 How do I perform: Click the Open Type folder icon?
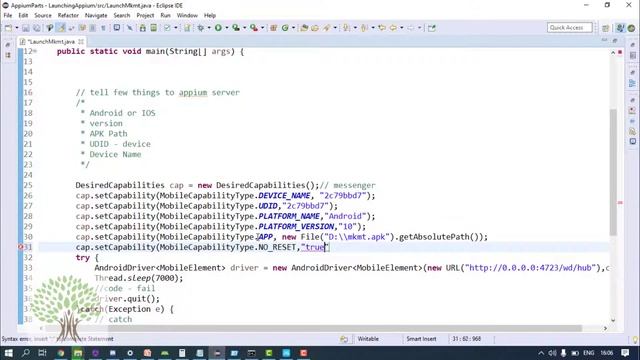click(304, 28)
